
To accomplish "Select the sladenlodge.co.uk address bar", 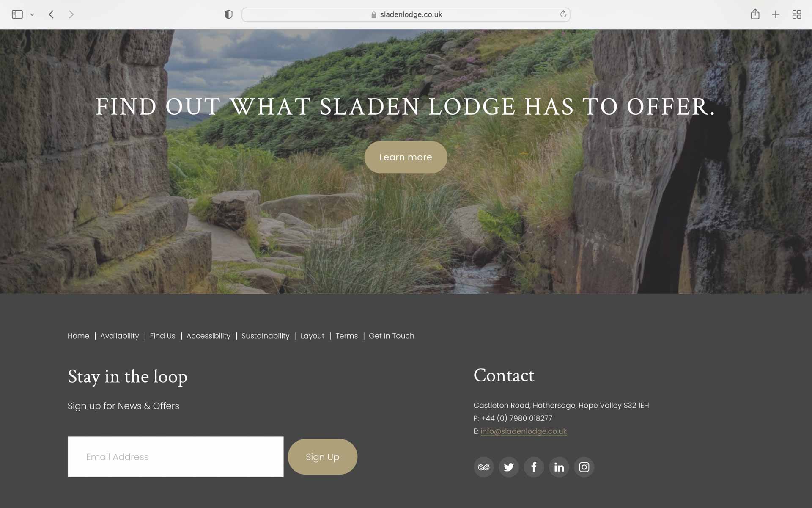I will click(406, 14).
